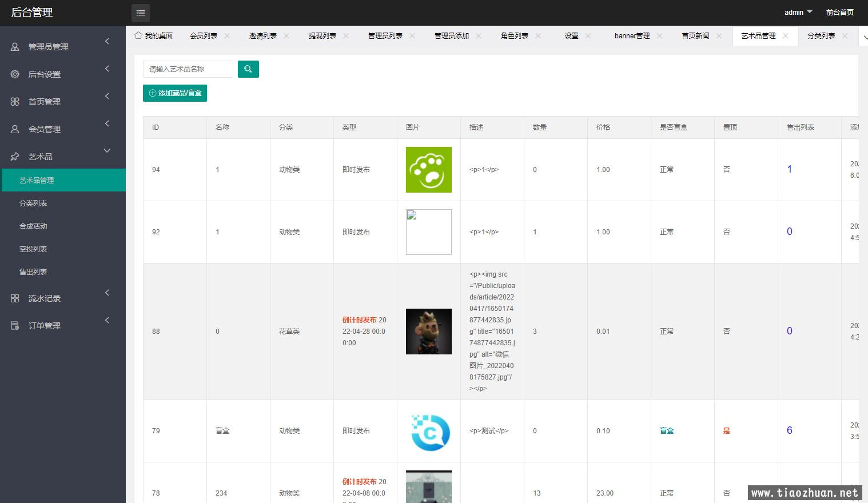The width and height of the screenshot is (868, 503).
Task: Open sold count 6 for ID 79
Action: click(x=790, y=430)
